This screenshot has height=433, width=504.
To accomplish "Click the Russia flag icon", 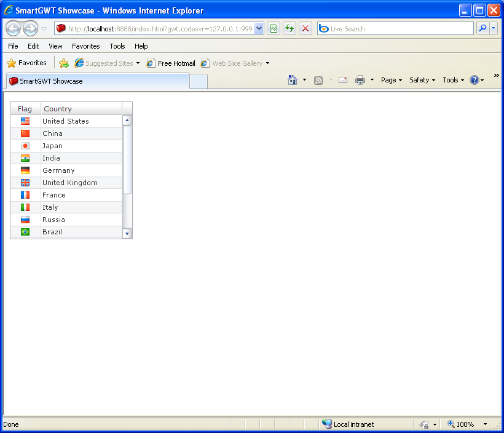I will click(x=25, y=220).
